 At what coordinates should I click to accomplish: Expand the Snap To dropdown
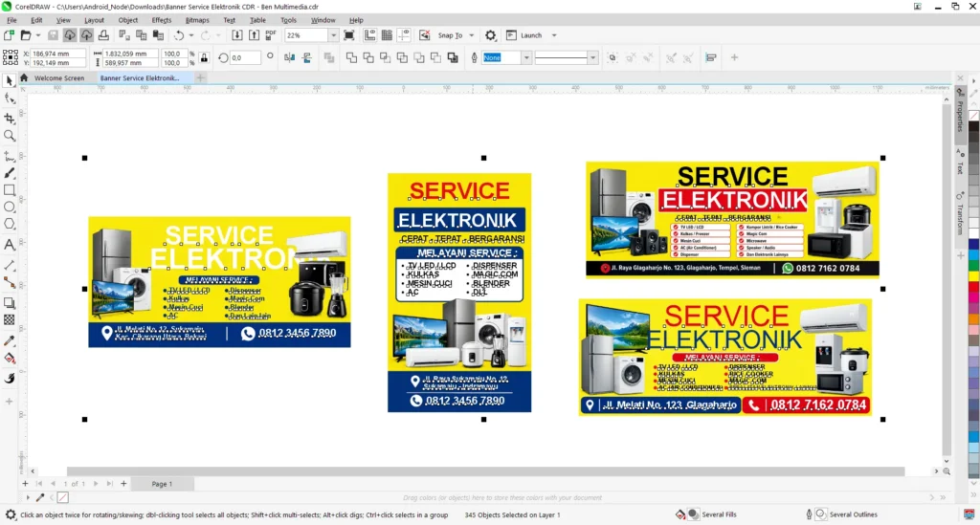click(472, 35)
